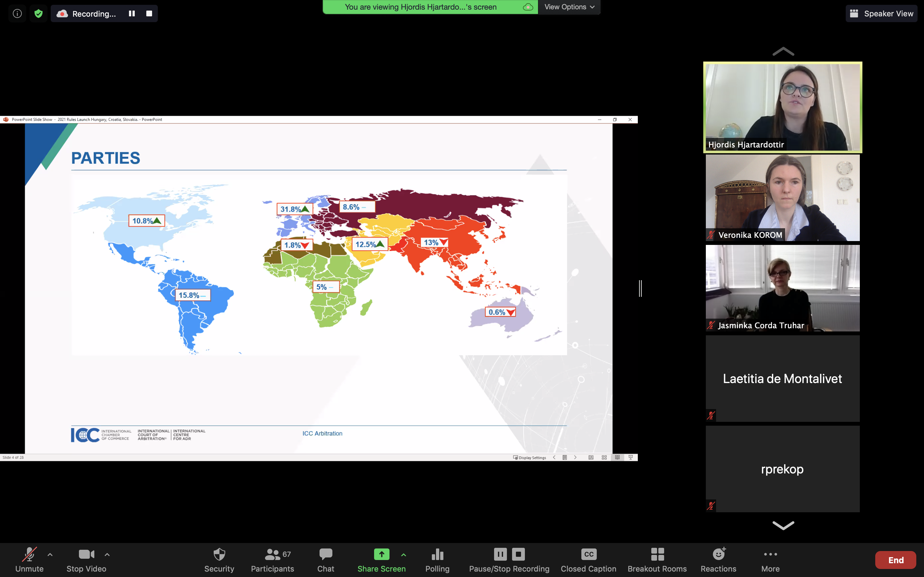
Task: Expand audio options arrow next to Unmute
Action: click(x=50, y=555)
